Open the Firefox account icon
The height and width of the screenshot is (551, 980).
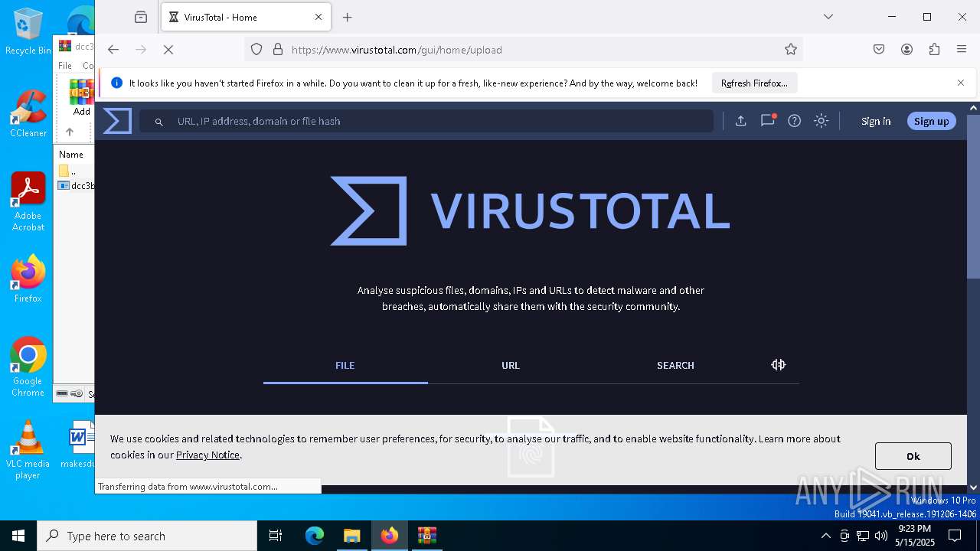[x=906, y=50]
